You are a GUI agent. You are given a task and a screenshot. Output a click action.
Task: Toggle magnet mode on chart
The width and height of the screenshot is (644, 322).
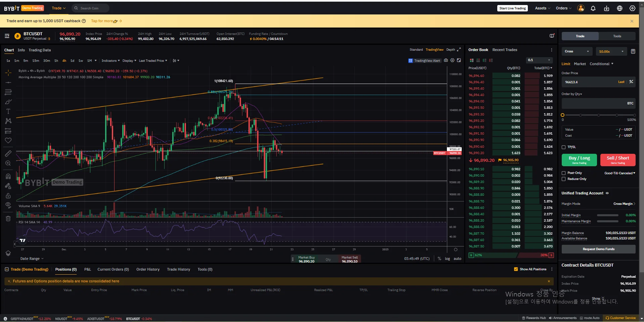pyautogui.click(x=8, y=176)
